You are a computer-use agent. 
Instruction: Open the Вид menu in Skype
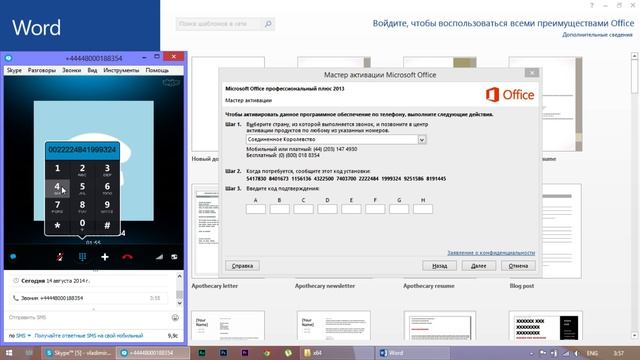92,70
